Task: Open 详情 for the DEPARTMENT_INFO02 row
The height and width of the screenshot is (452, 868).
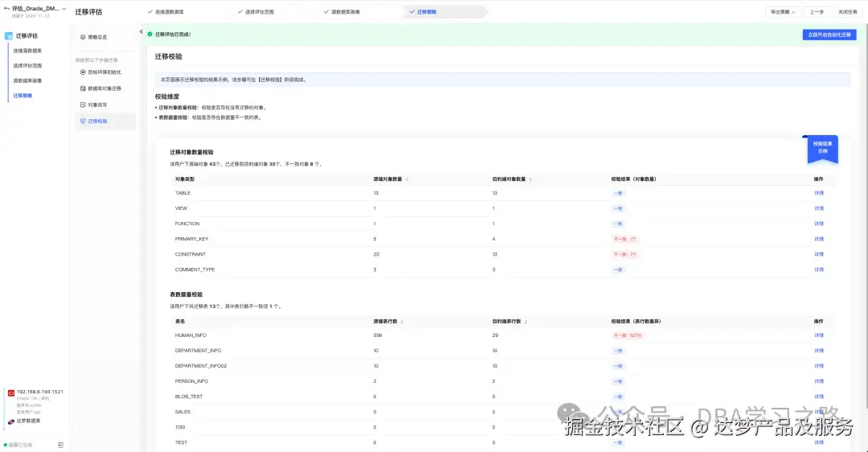Action: point(819,366)
